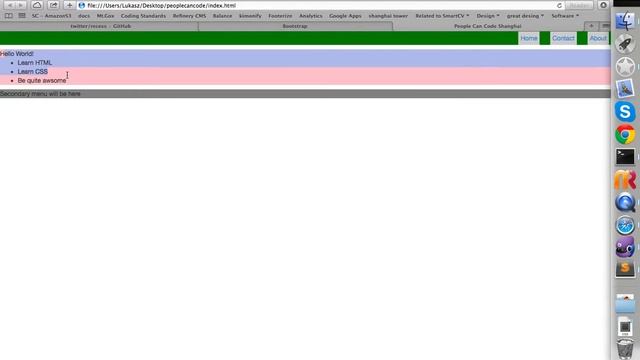Open QuickTime Player from the dock

pyautogui.click(x=625, y=202)
